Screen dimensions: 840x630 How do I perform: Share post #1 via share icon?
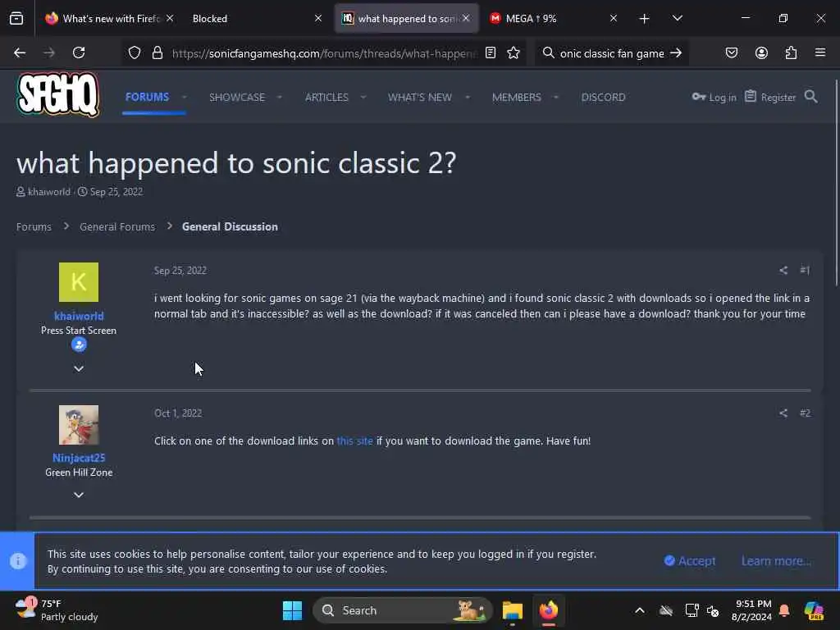pyautogui.click(x=783, y=271)
